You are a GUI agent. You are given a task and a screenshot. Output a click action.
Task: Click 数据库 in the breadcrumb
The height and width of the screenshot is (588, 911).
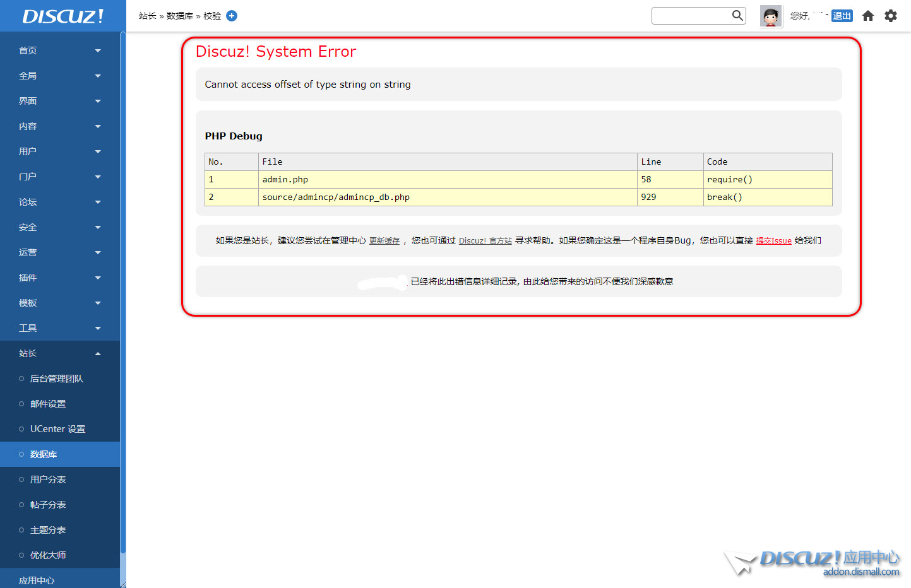(x=180, y=16)
